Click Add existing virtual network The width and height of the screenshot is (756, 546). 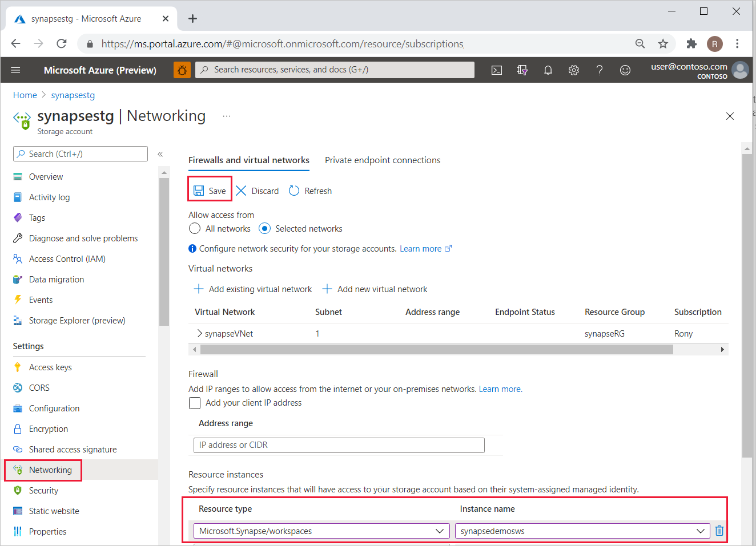click(253, 289)
